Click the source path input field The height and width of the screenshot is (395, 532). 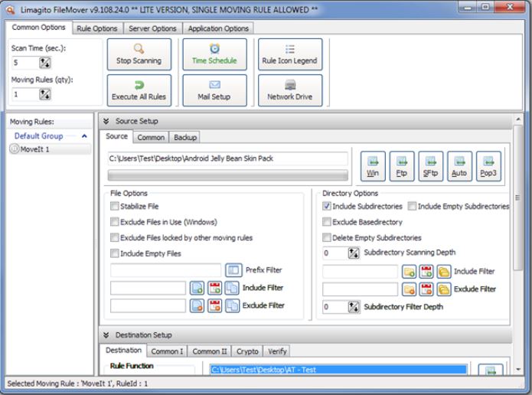pyautogui.click(x=228, y=158)
